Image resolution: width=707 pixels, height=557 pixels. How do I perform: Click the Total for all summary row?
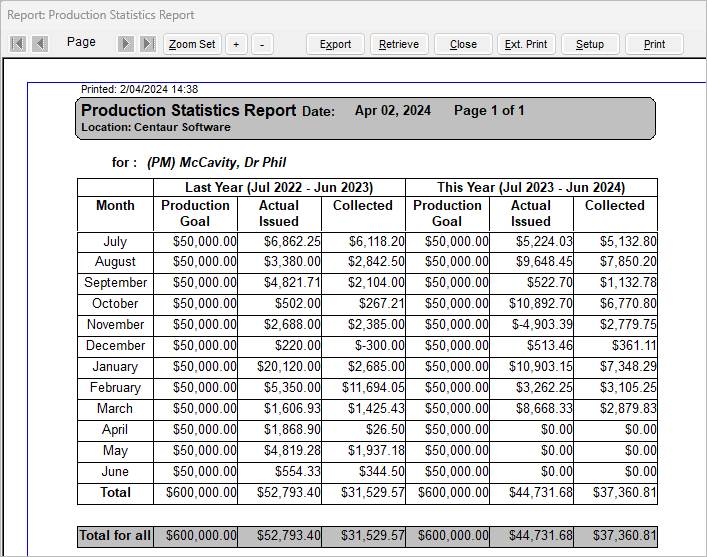pos(115,536)
